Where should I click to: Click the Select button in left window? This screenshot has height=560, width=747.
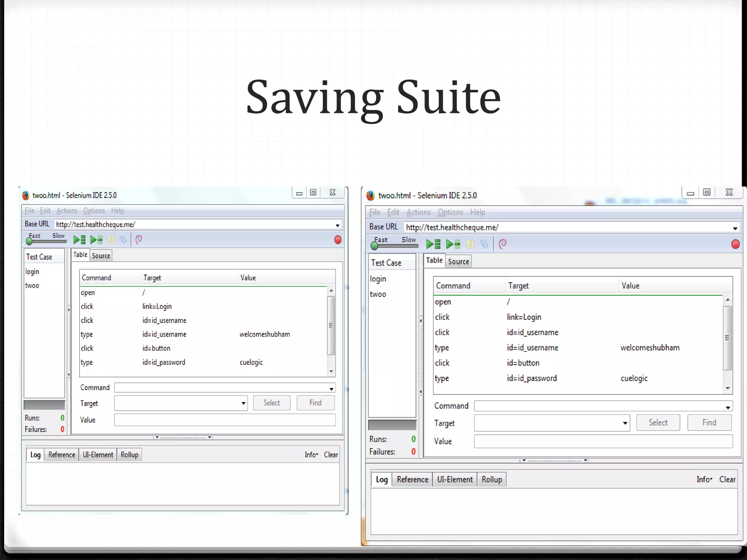point(272,403)
